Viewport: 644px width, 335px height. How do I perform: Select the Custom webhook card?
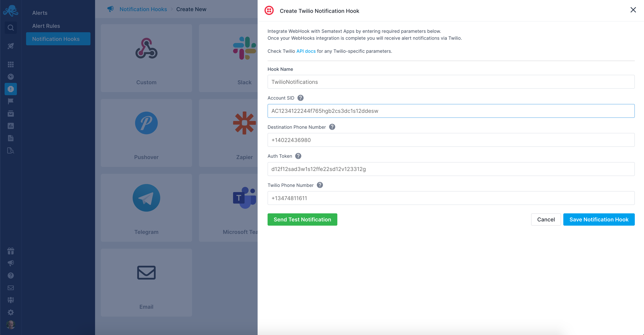(x=146, y=58)
